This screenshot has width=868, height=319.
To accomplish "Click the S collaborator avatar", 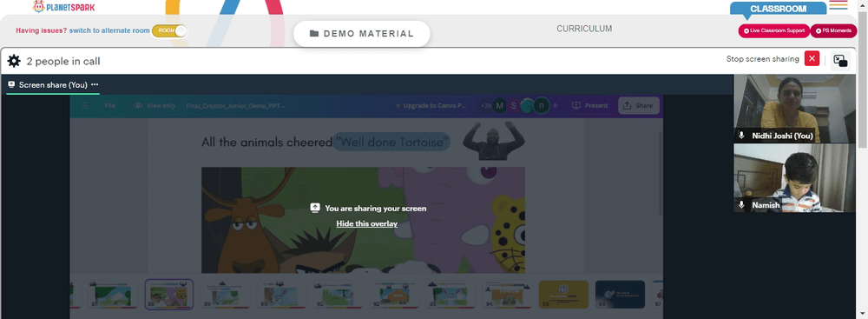I will tap(514, 105).
